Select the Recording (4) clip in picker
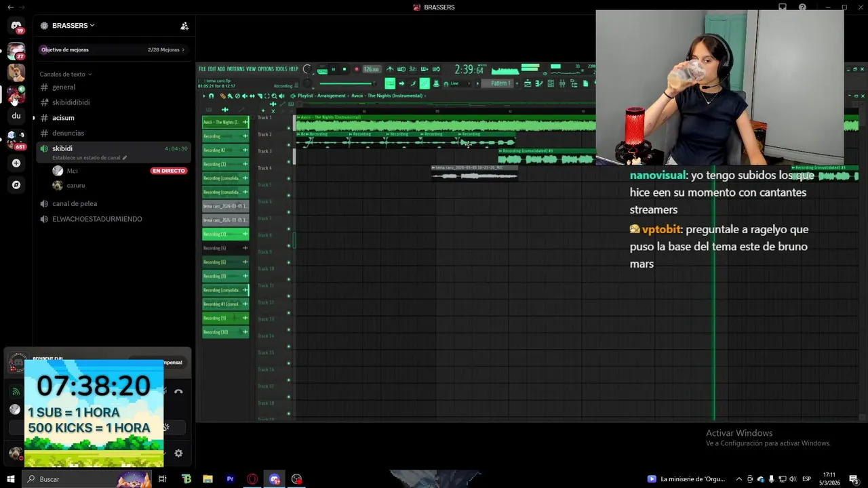Image resolution: width=868 pixels, height=488 pixels. pos(225,248)
